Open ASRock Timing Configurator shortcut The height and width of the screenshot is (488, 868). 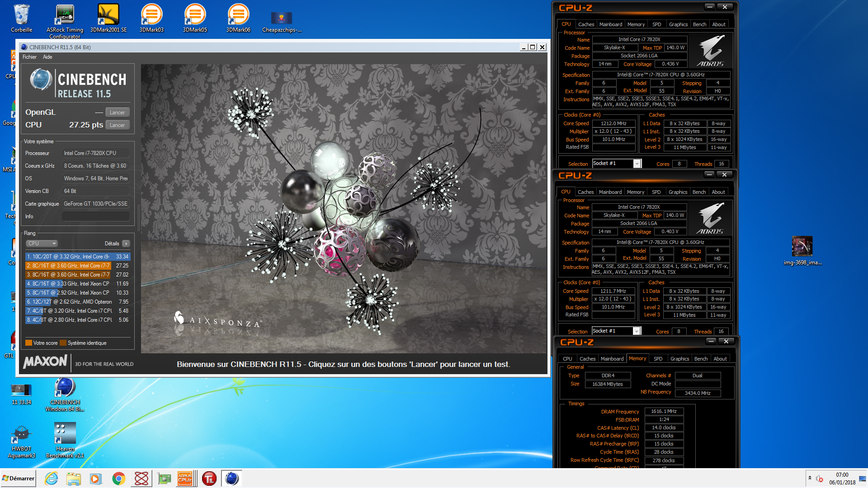[x=65, y=20]
